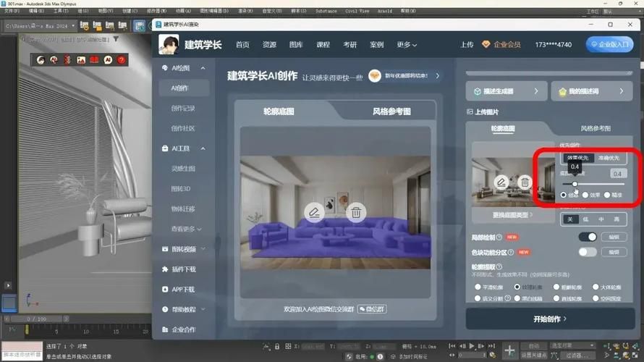Open 首页 in top navigation
Viewport: 644px width, 362px height.
click(242, 45)
